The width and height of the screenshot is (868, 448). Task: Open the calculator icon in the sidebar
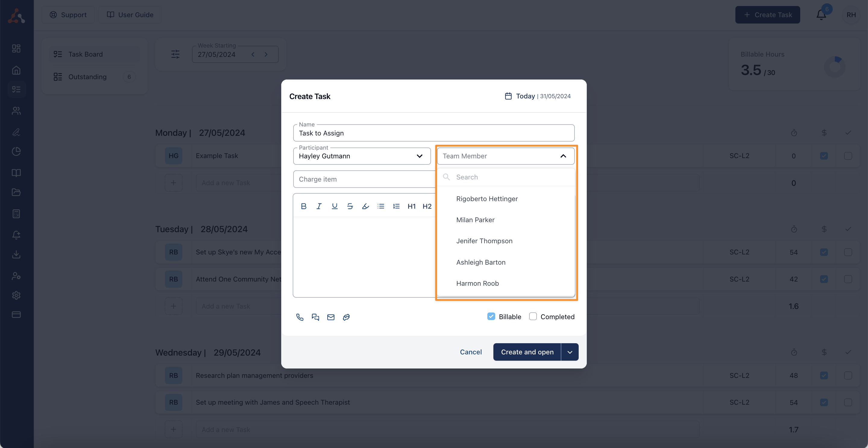tap(16, 213)
